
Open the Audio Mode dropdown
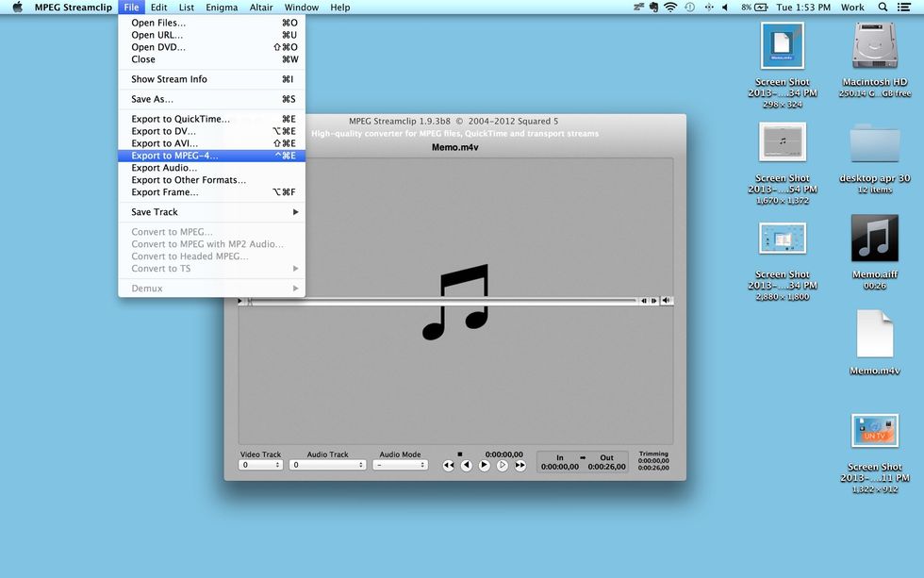tap(400, 465)
